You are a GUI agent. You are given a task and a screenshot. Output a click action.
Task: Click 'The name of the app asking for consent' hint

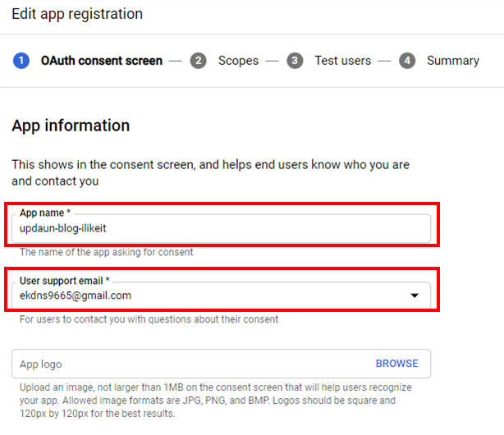click(107, 252)
